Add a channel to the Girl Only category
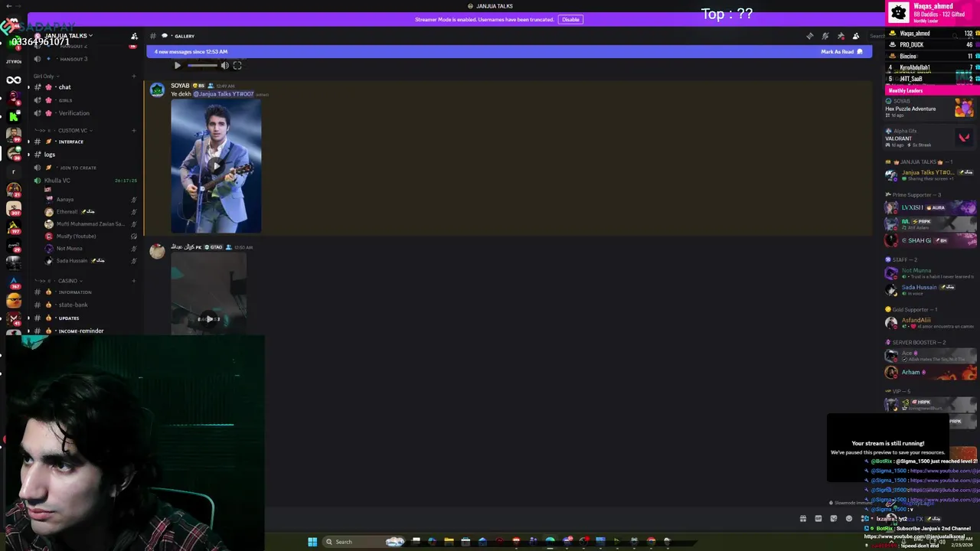Image resolution: width=980 pixels, height=551 pixels. (134, 77)
